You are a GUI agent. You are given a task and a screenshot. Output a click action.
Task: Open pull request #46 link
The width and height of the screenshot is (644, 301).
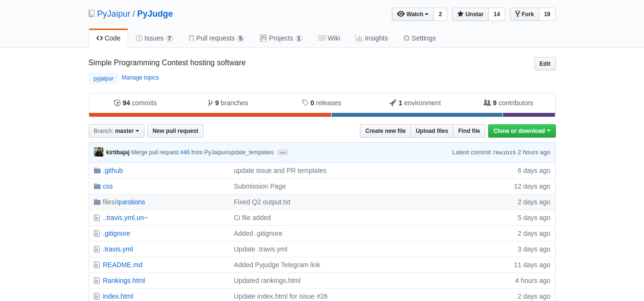coord(185,152)
